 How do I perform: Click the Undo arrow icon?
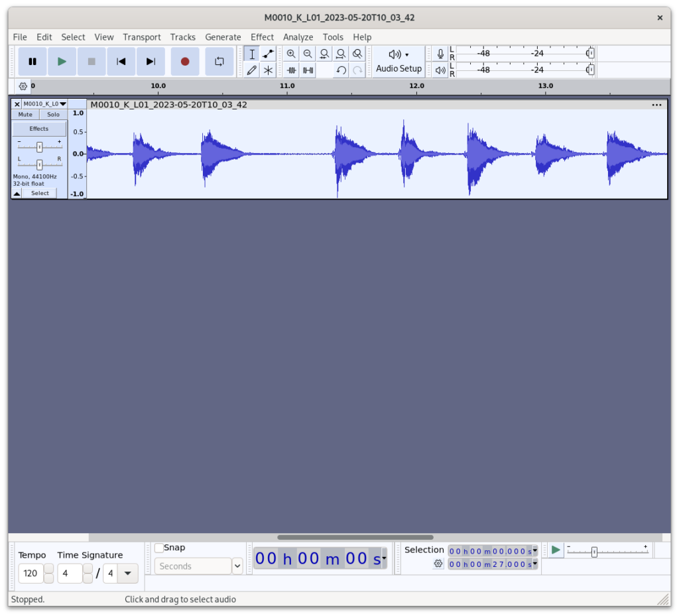pos(341,70)
